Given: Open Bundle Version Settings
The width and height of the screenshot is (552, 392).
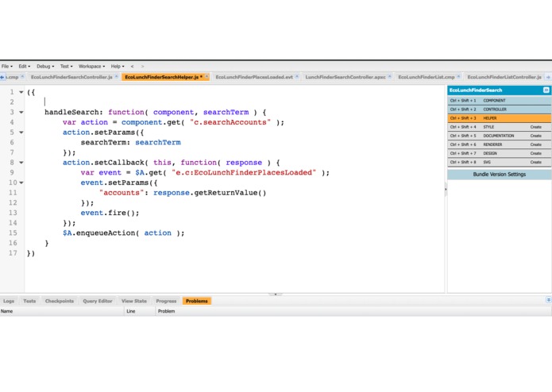Looking at the screenshot, I should point(500,175).
